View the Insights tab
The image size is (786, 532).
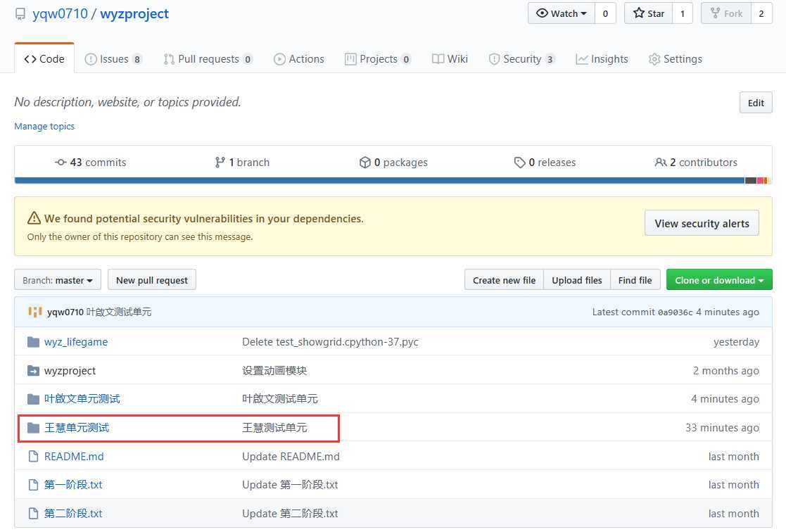coord(602,58)
